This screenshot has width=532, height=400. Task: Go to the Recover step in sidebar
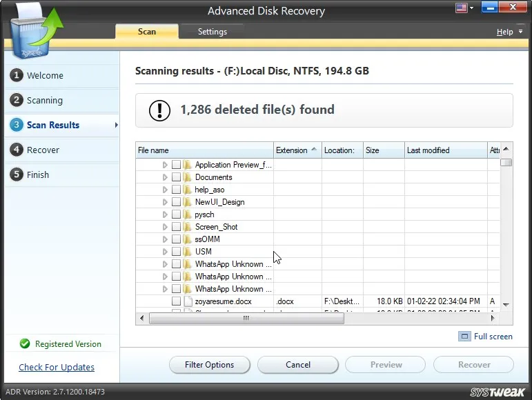62,150
